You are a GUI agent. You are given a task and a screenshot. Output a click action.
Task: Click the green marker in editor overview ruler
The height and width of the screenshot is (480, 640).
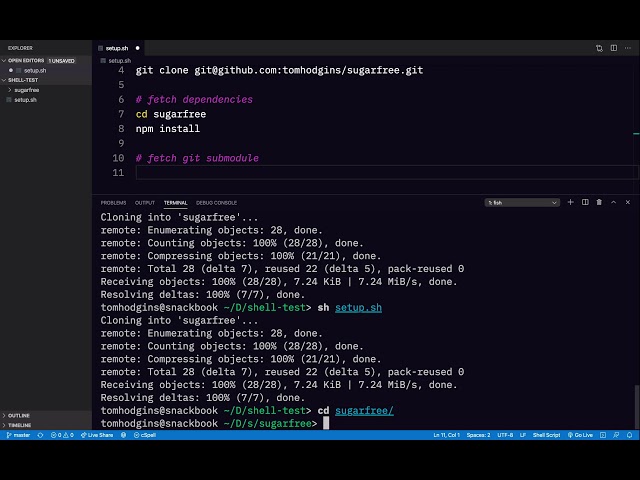tap(636, 133)
